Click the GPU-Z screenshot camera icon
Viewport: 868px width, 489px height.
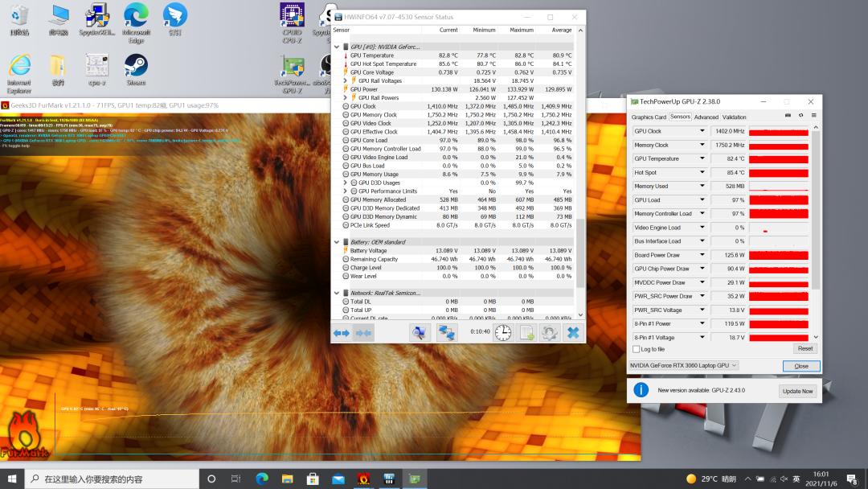[788, 117]
